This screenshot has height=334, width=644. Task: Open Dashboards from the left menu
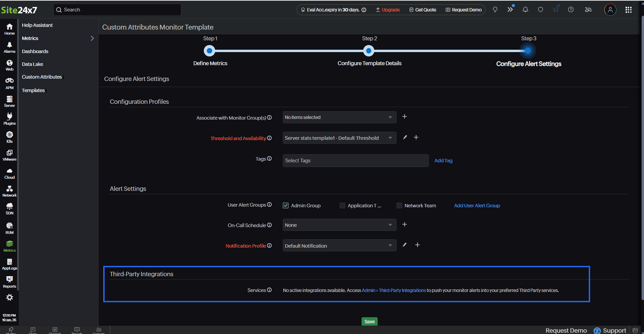pyautogui.click(x=35, y=51)
